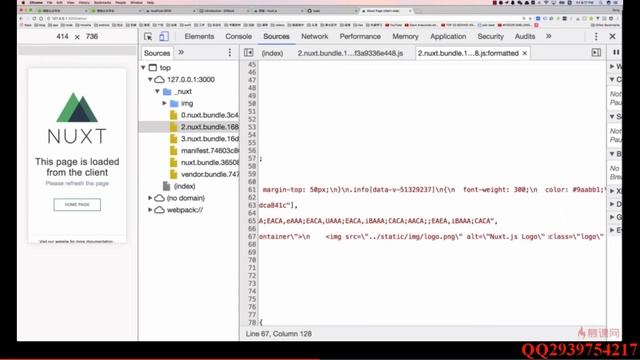Open the Network tab
Viewport: 640px width, 360px height.
[314, 36]
